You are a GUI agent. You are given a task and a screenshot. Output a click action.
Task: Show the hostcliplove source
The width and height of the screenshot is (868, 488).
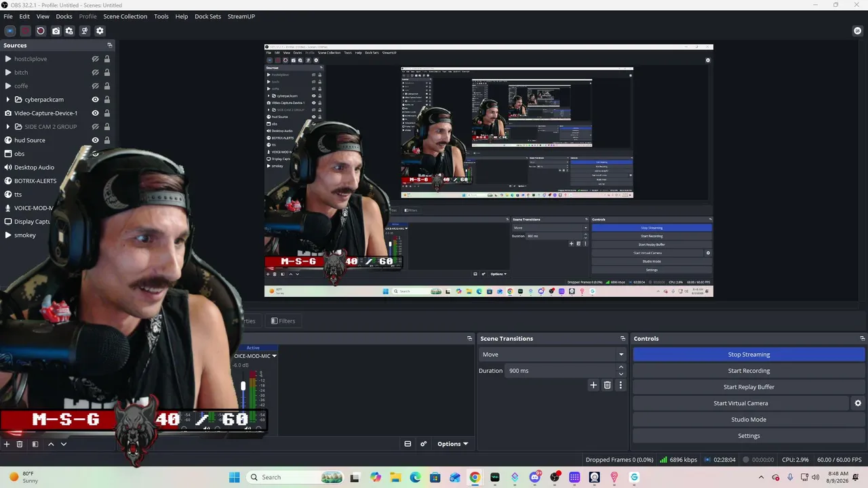pos(96,59)
